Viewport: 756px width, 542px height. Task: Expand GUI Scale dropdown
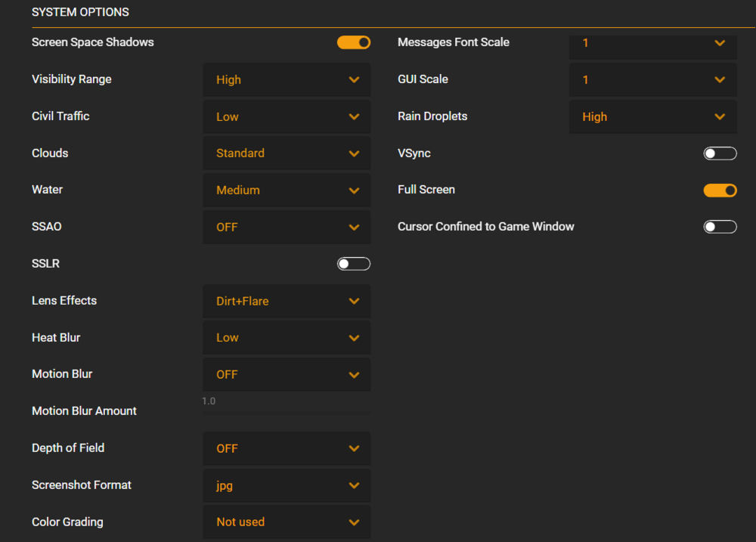[652, 80]
